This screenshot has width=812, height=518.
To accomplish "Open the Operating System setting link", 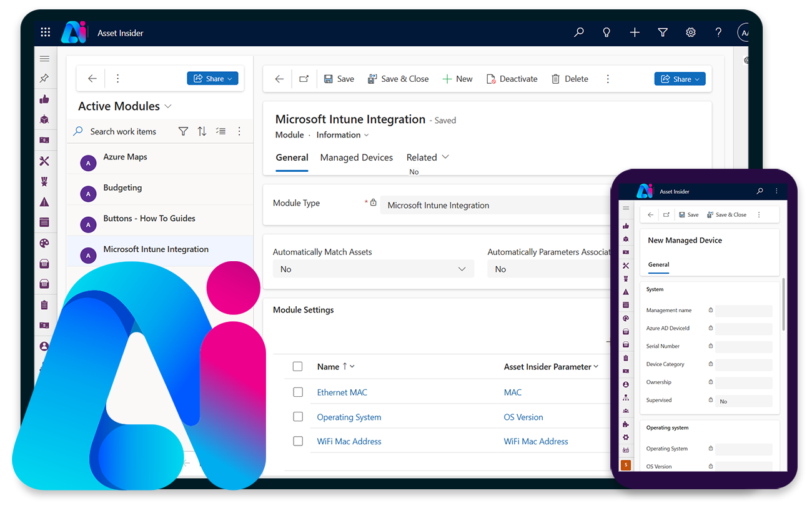I will 349,417.
